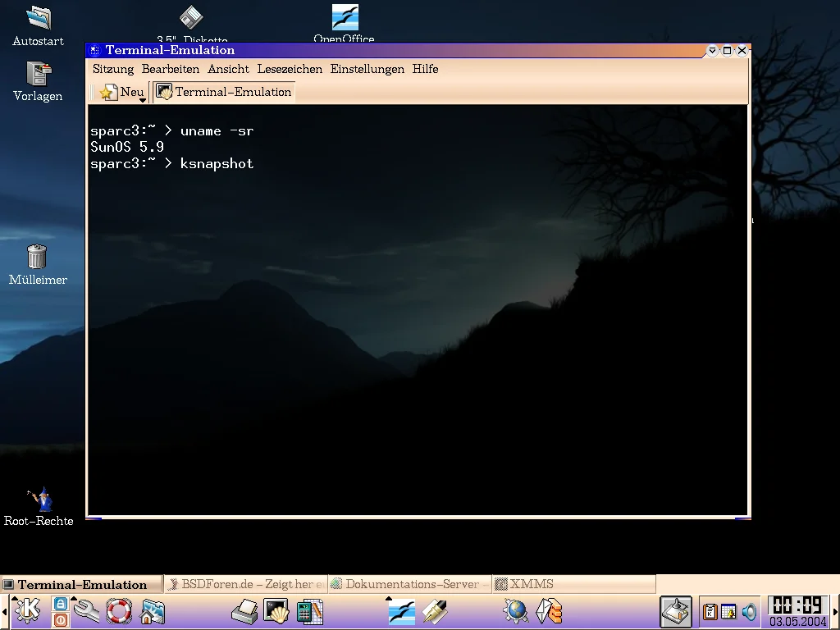Switch to Dokumentations-Server taskbar entry
This screenshot has height=630, width=840.
(409, 584)
